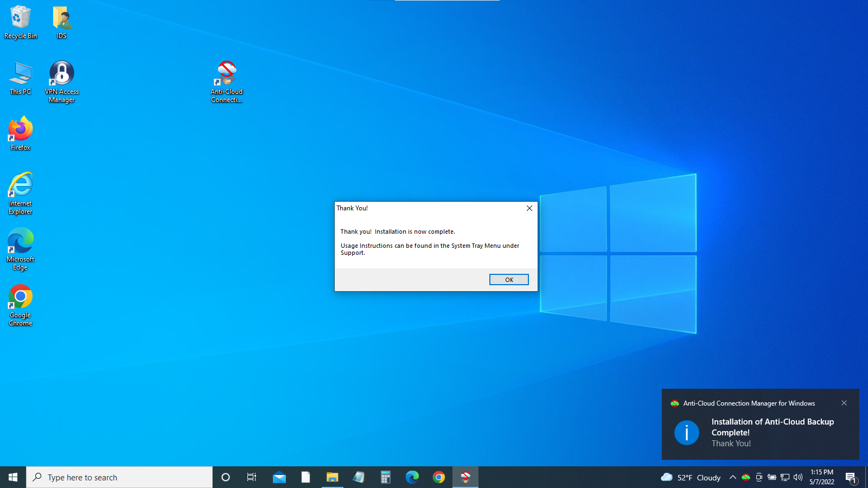Open the volume control tray icon
This screenshot has width=868, height=488.
(x=798, y=477)
